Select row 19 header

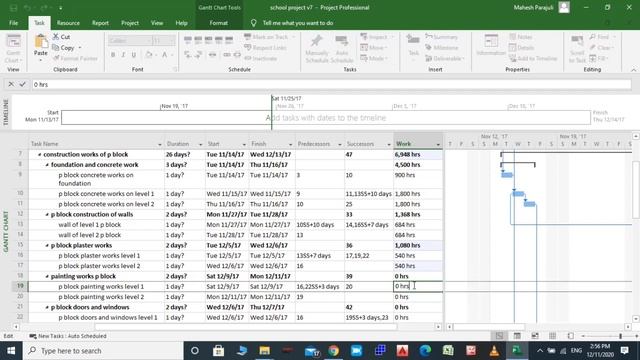[x=20, y=287]
